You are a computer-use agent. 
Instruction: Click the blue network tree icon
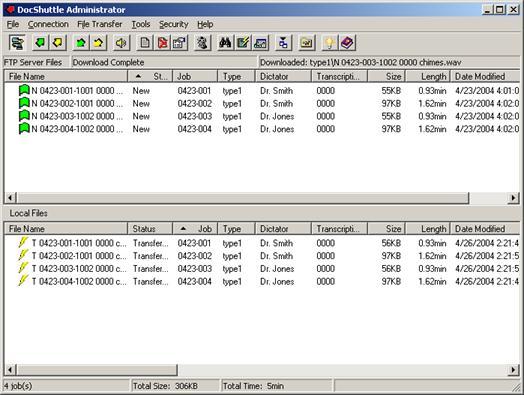tap(283, 43)
